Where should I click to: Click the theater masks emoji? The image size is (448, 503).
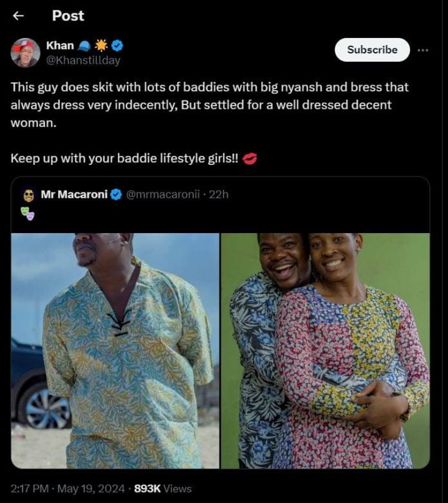coord(28,214)
